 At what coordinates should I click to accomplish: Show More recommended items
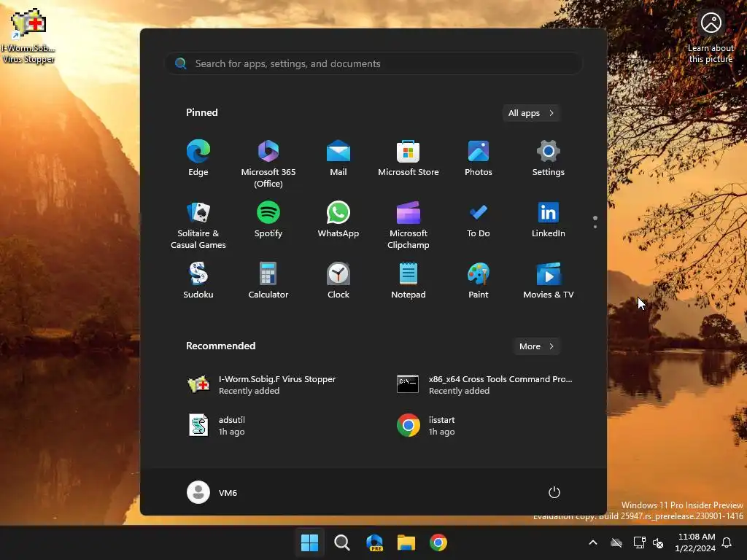(536, 346)
